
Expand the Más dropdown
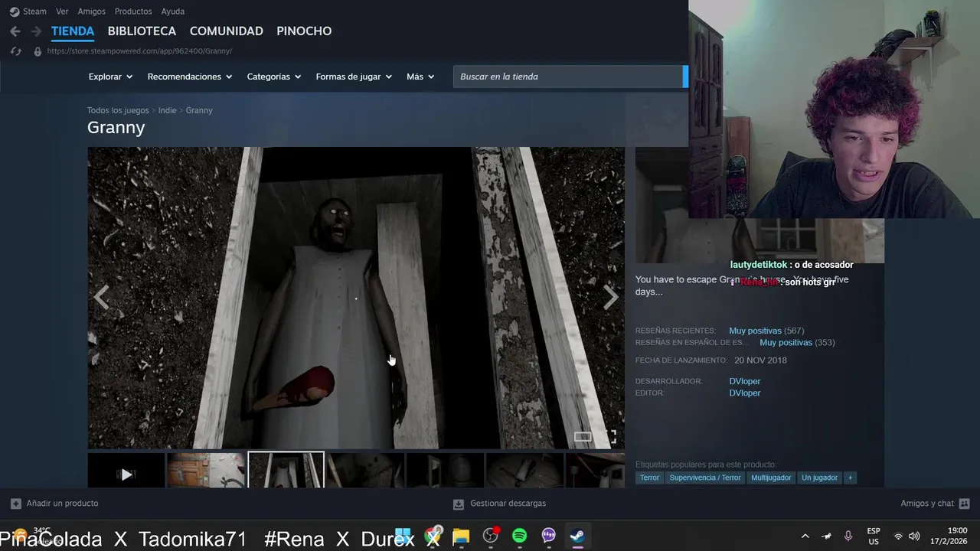click(420, 77)
